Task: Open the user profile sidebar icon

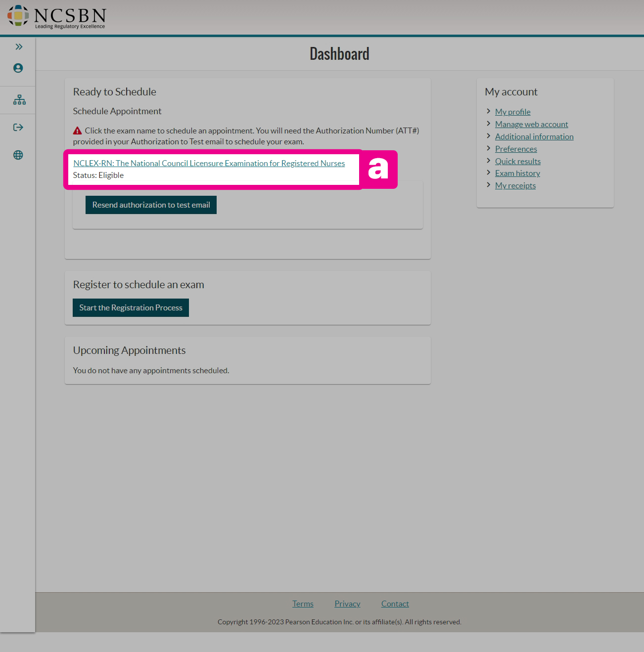Action: [18, 68]
